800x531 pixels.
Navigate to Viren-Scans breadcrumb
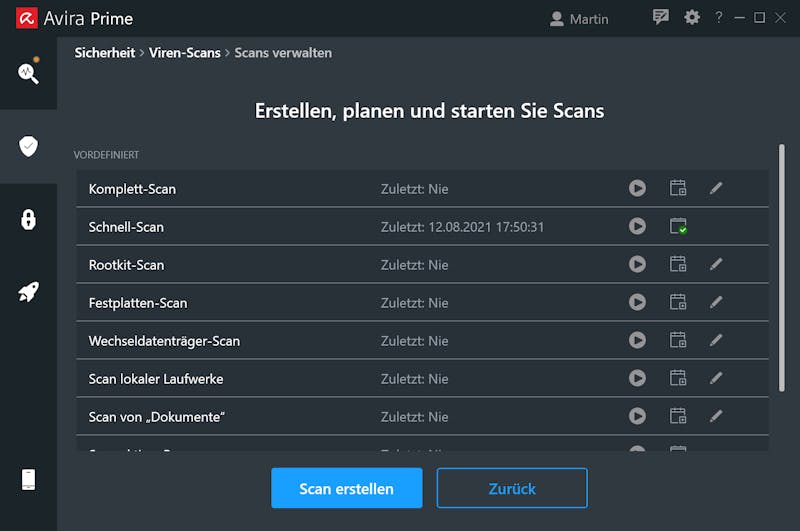point(185,53)
